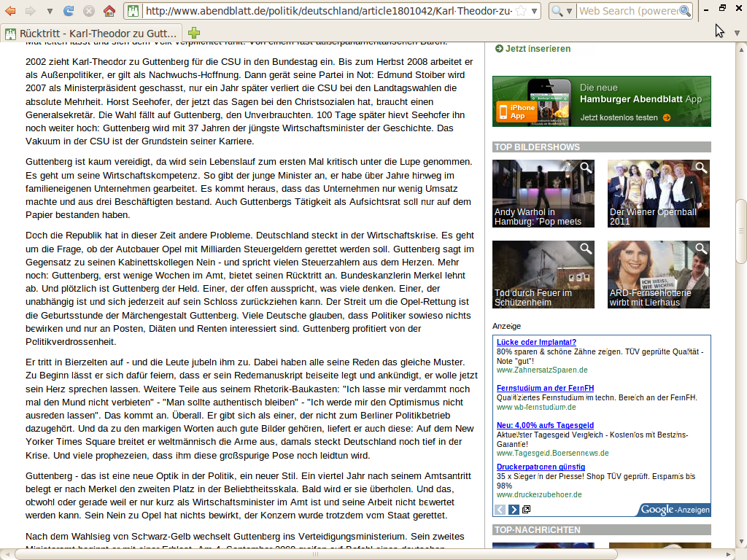Click the abendblatt.de URL address field
Screen dimensions: 747x560
pos(329,11)
